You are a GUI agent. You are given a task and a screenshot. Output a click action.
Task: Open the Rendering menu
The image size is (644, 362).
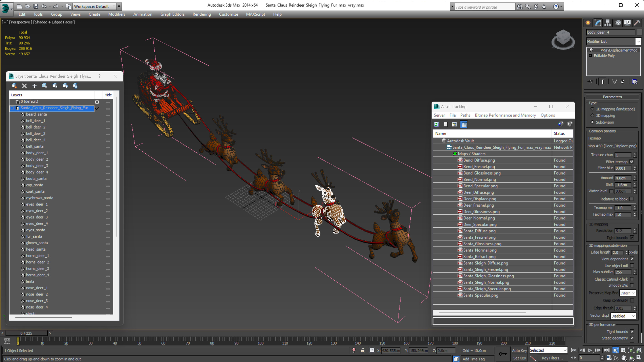tap(202, 14)
